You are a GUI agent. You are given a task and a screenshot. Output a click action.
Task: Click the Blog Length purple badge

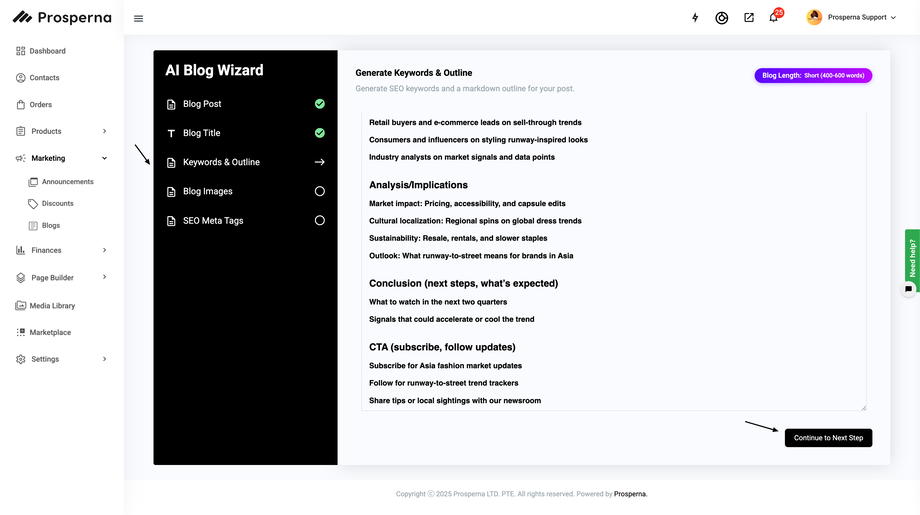coord(813,75)
